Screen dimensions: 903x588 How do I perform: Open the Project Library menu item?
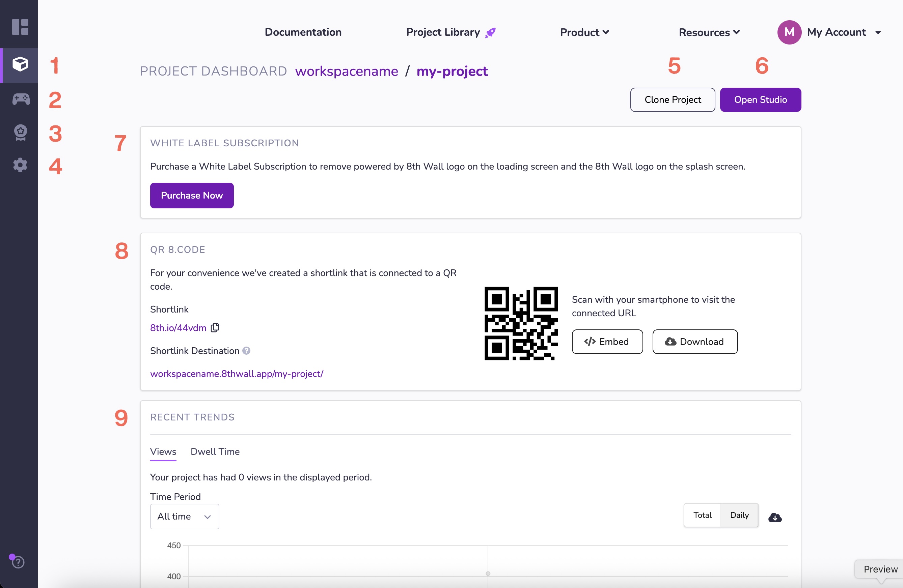pyautogui.click(x=443, y=32)
